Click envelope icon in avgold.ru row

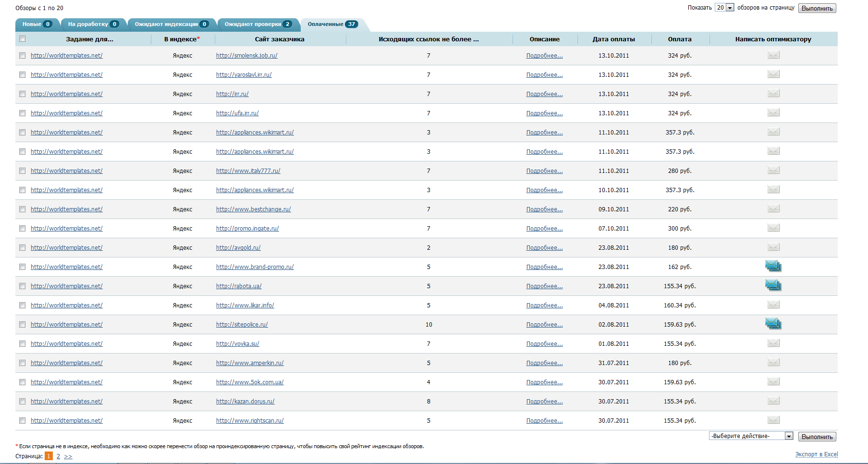(773, 247)
